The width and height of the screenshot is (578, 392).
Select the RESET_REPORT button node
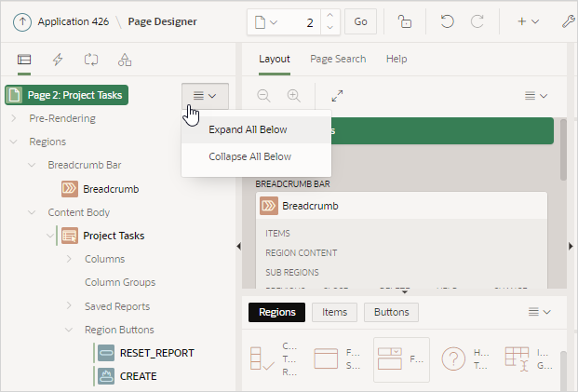point(146,353)
